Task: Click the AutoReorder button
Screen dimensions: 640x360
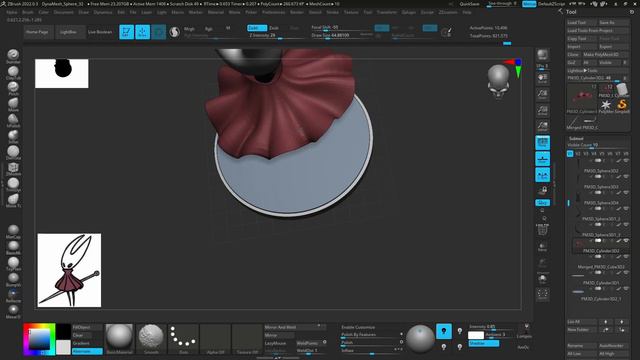Action: 613,346
